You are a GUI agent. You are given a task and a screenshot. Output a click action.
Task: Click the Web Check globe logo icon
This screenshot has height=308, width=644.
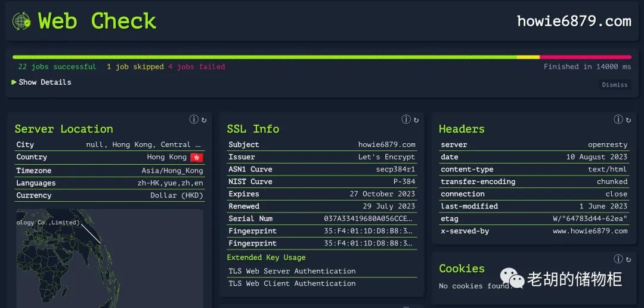[21, 21]
